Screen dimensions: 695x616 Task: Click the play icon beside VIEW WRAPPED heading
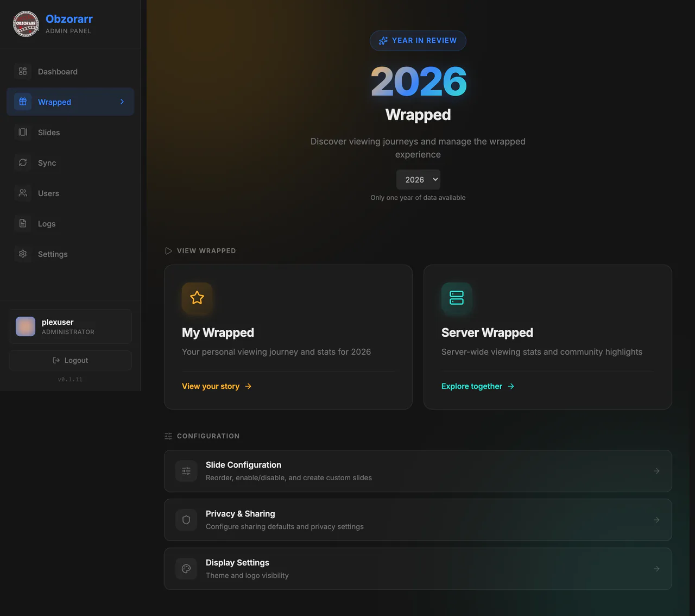point(168,251)
